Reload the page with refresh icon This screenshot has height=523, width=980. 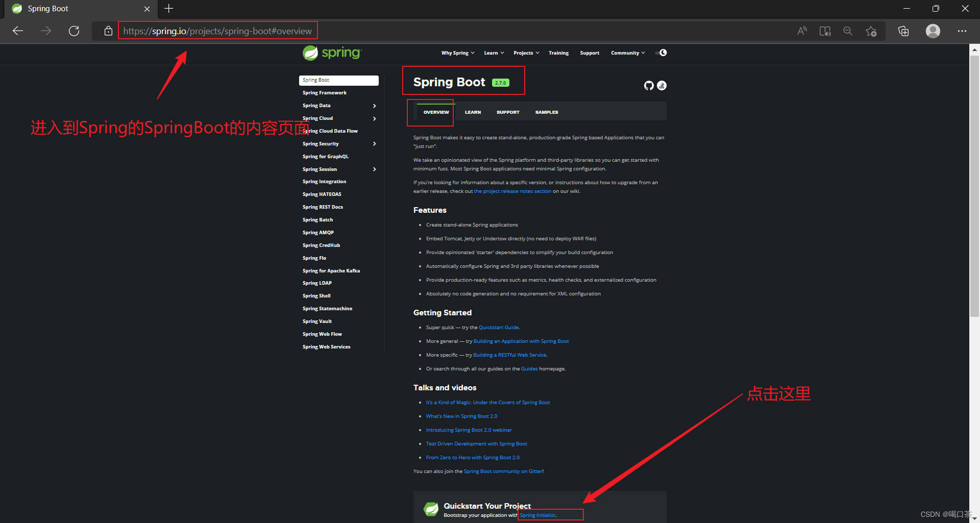[x=74, y=31]
